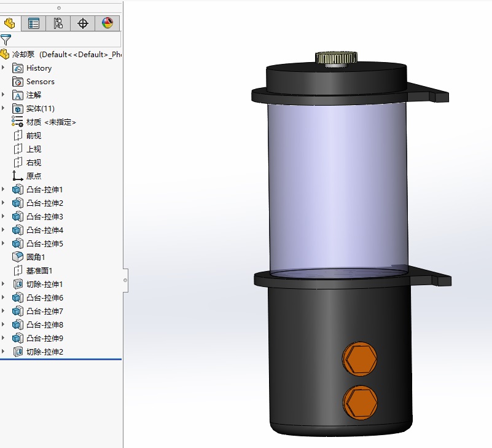This screenshot has width=492, height=448.
Task: Expand the 凸台-拉伸7 feature
Action: [x=3, y=310]
